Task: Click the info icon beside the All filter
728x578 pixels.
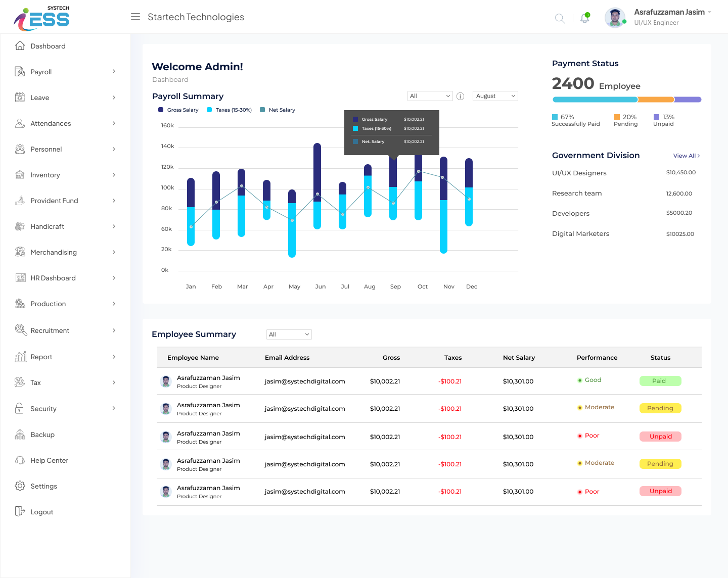Action: coord(460,97)
